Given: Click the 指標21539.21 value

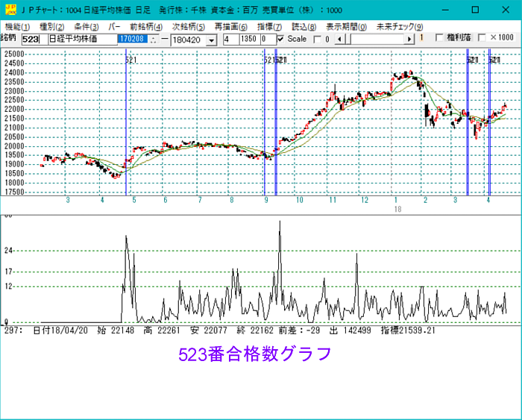Looking at the screenshot, I should [408, 330].
